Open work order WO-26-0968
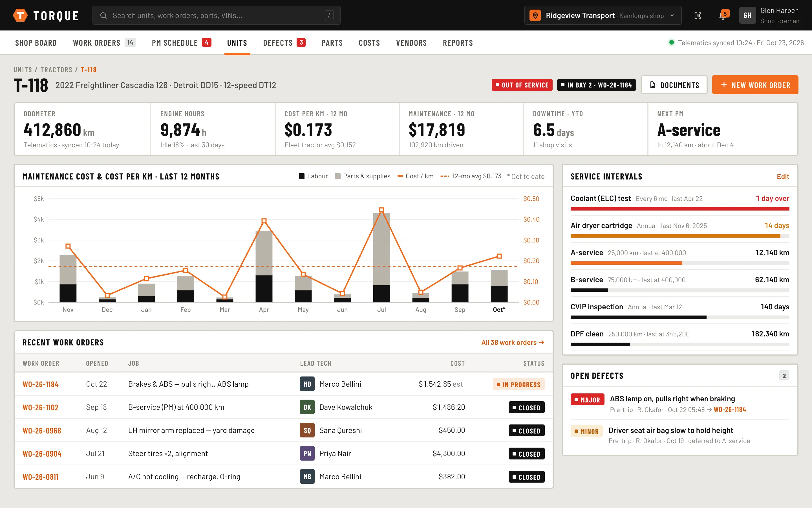812x508 pixels. 42,431
